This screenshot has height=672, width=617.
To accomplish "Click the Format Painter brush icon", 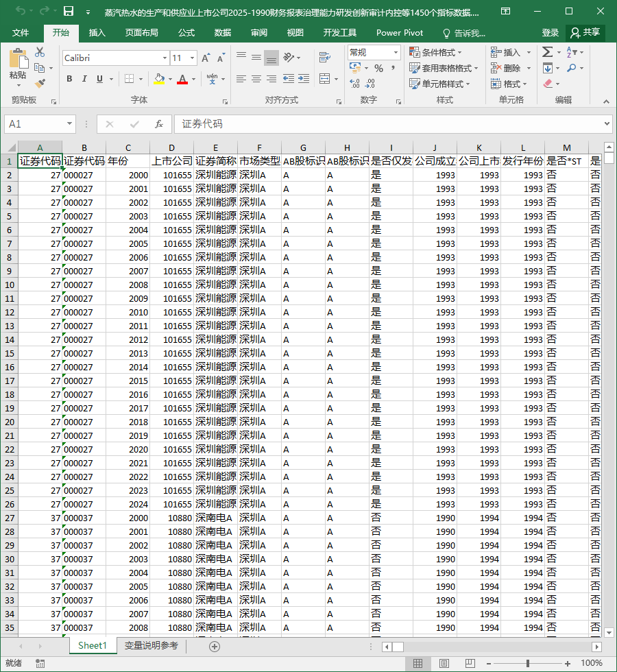I will click(40, 83).
